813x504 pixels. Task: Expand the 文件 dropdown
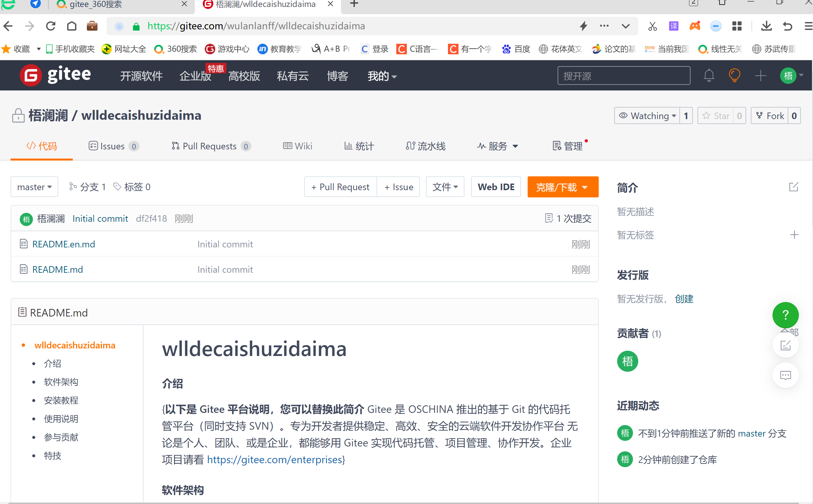(x=445, y=187)
